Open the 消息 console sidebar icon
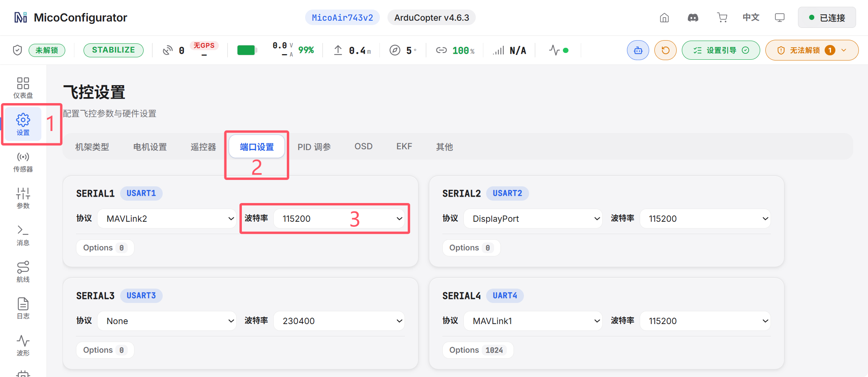The image size is (868, 377). [23, 235]
